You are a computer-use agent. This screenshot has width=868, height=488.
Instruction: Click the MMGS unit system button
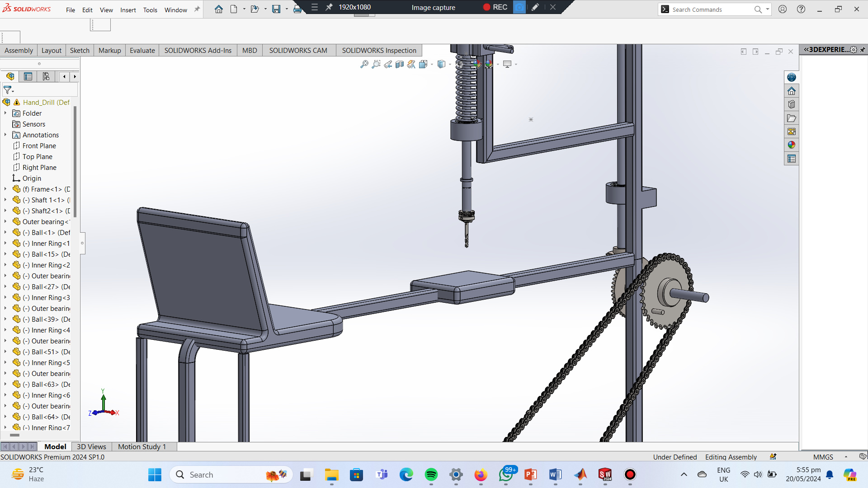[x=823, y=457]
